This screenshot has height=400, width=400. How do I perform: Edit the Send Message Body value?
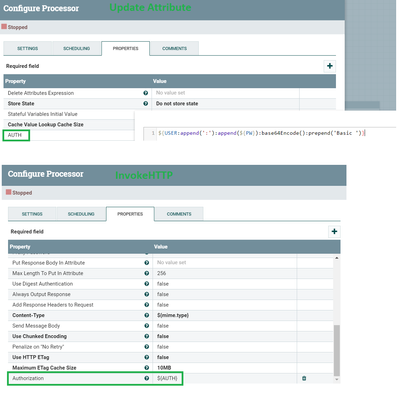(x=225, y=326)
